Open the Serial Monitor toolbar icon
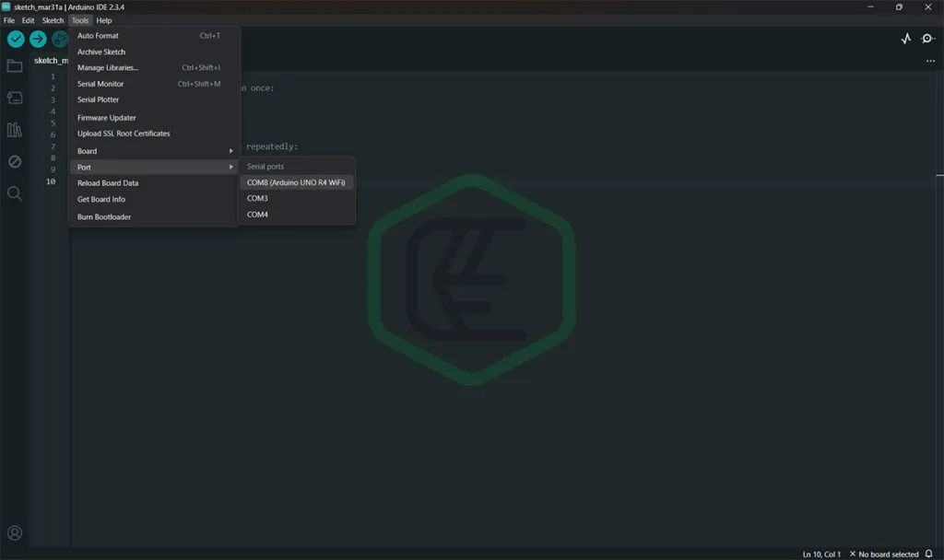The image size is (944, 560). pos(927,39)
